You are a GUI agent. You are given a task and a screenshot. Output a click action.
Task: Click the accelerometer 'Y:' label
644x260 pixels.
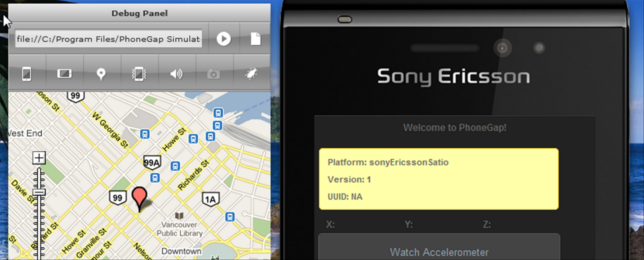409,225
